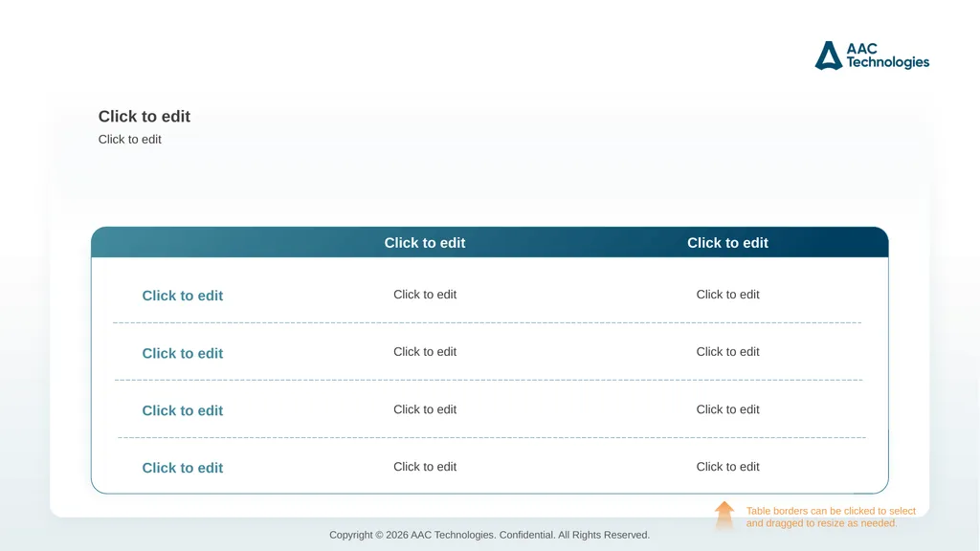Select the second row's bold teal label
The image size is (980, 551).
tap(183, 354)
